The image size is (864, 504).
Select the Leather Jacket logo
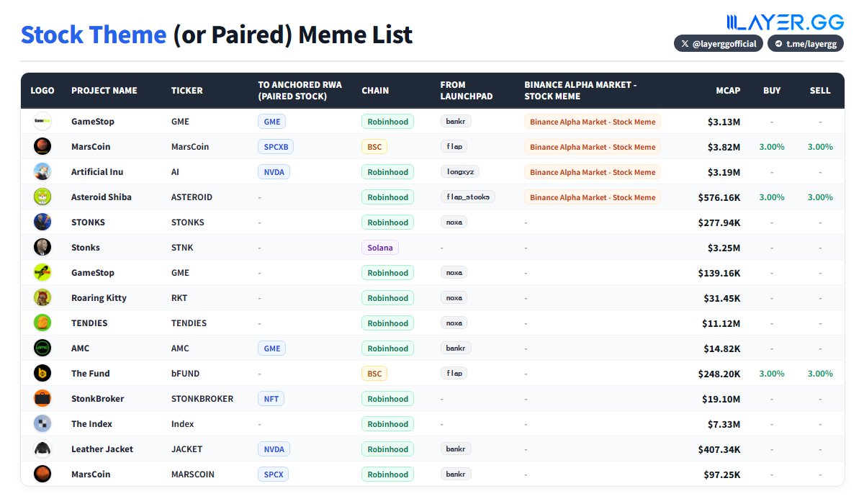click(x=42, y=449)
